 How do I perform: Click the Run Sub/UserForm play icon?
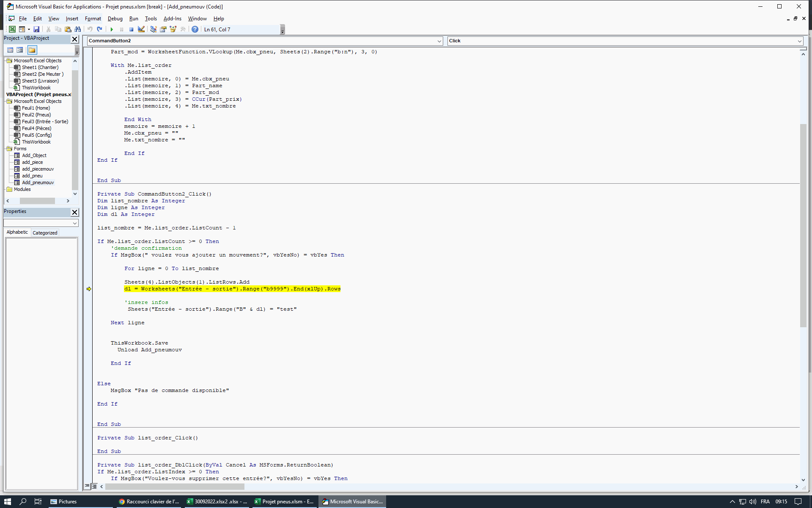point(112,29)
